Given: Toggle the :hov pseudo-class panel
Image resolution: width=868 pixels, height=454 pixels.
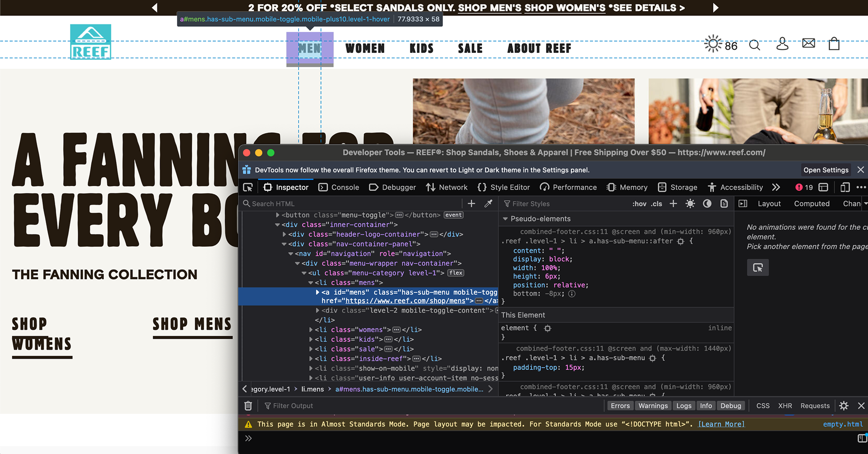Looking at the screenshot, I should pyautogui.click(x=639, y=204).
